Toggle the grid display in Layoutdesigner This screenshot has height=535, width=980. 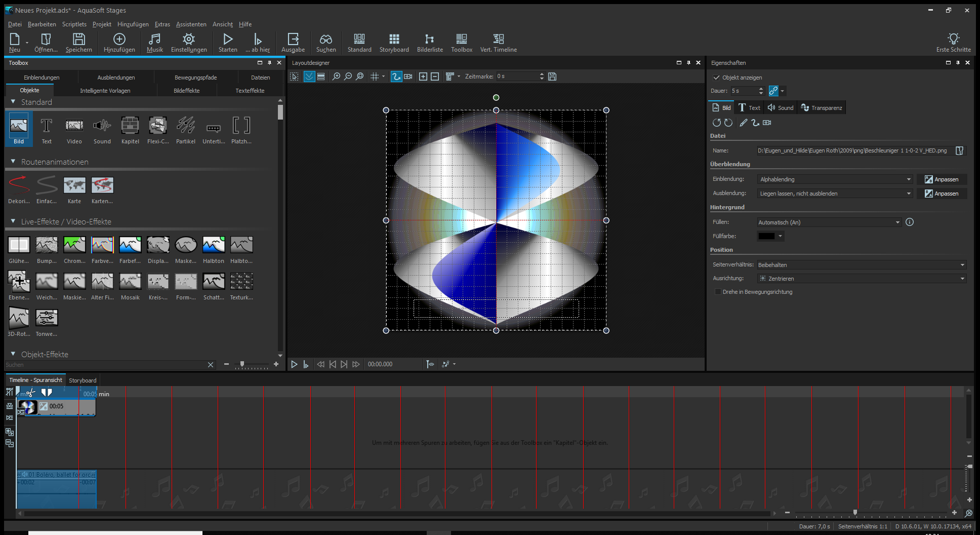[x=375, y=77]
